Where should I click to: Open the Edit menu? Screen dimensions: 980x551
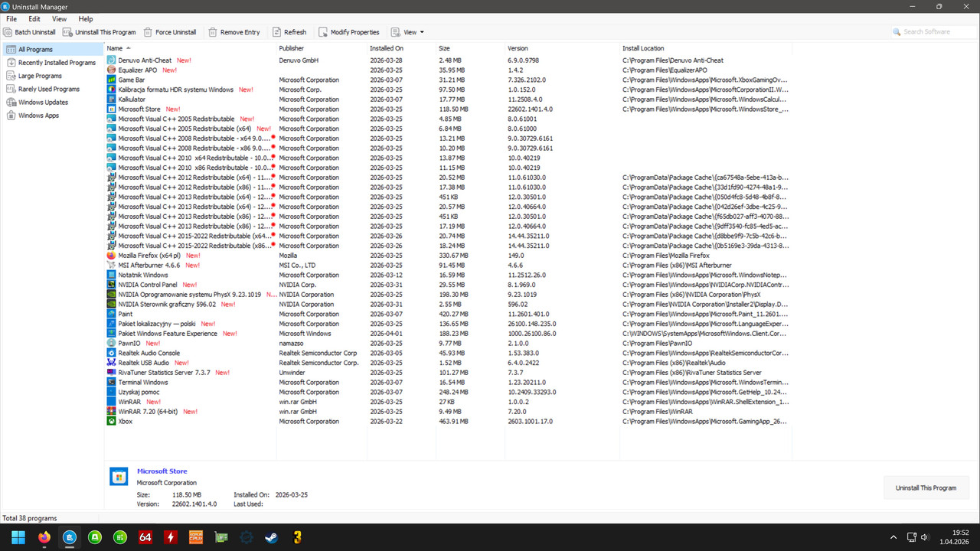(34, 18)
